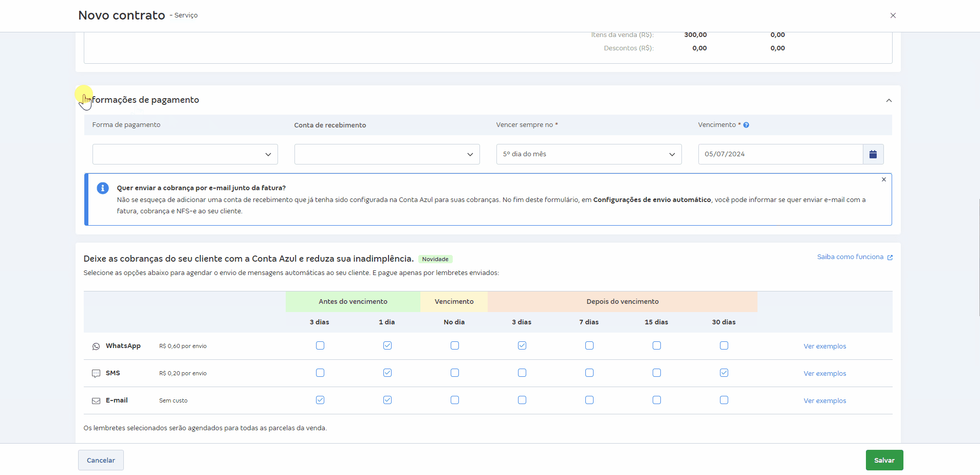Click the R$ 0,20 por envio text
980x475 pixels.
tap(183, 374)
